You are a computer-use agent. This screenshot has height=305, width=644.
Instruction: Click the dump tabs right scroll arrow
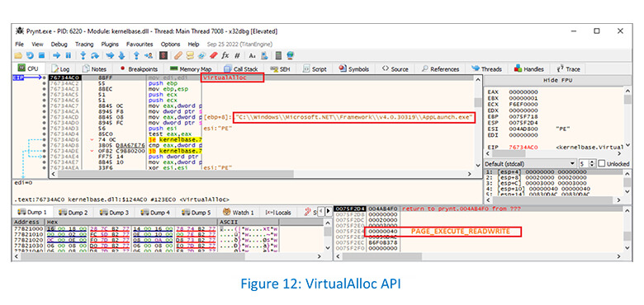pos(328,212)
